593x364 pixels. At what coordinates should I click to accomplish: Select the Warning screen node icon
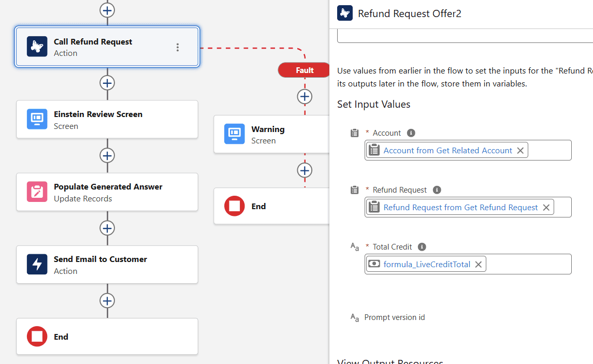235,134
